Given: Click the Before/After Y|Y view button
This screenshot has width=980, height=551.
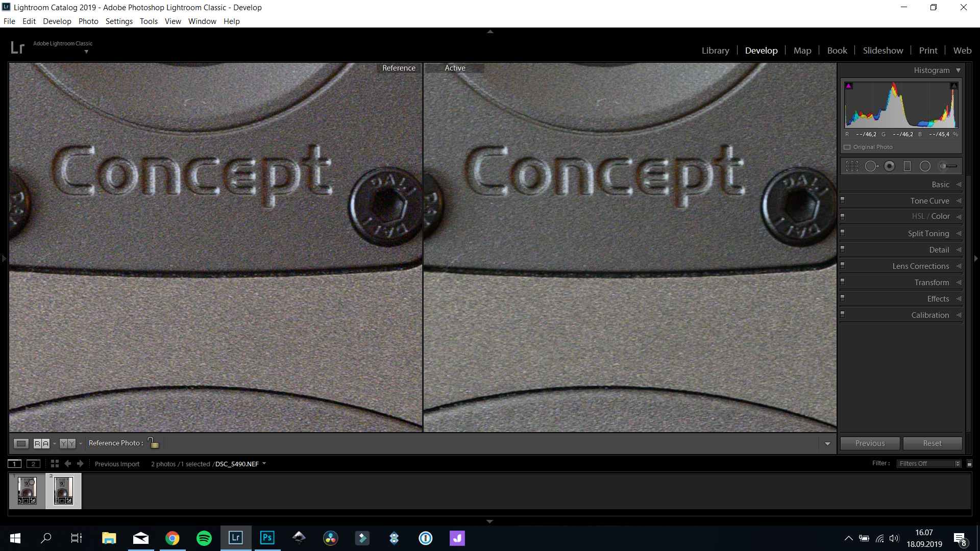Looking at the screenshot, I should tap(67, 443).
